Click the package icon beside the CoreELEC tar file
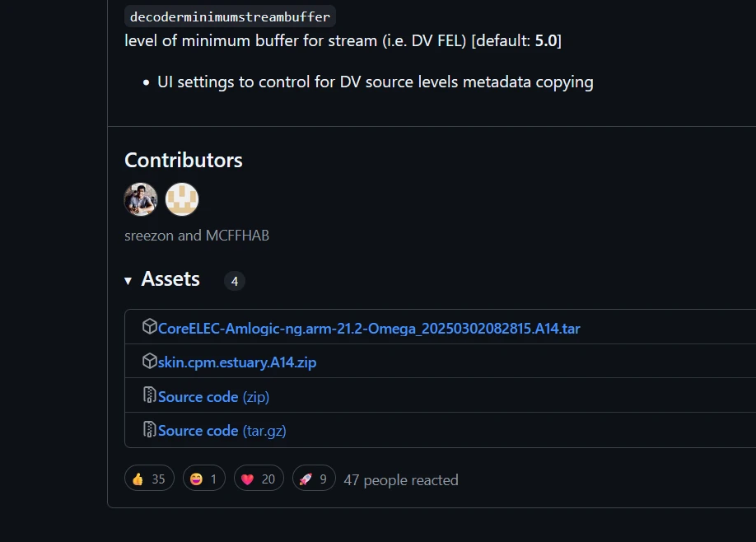 coord(149,327)
